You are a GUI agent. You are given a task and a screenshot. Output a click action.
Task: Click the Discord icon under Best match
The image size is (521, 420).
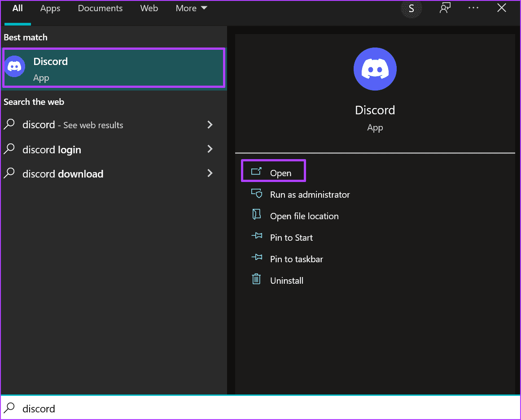[15, 67]
